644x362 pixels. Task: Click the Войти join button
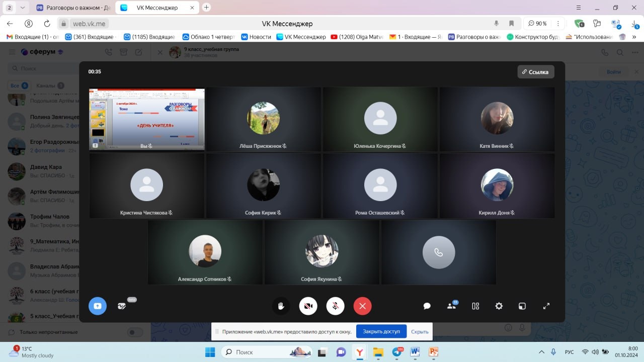(x=614, y=72)
